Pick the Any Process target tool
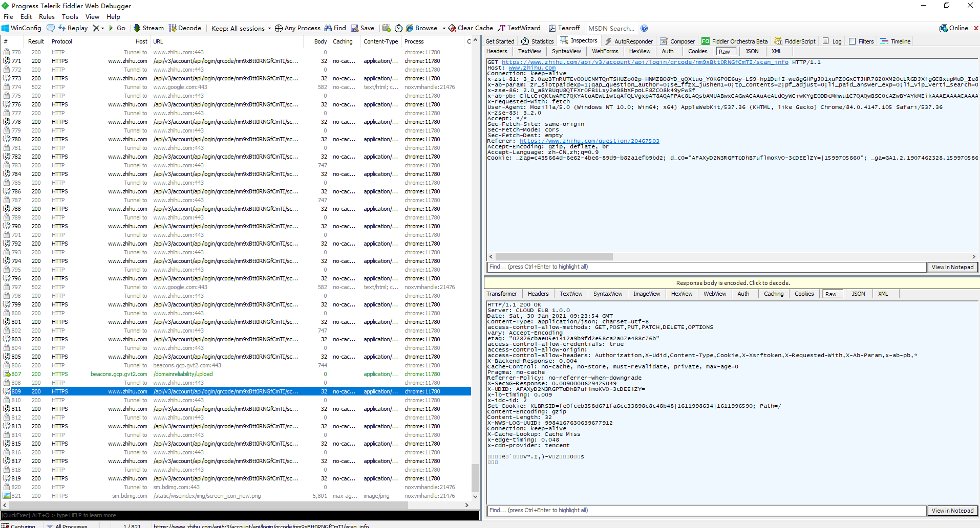This screenshot has height=528, width=980. [297, 28]
